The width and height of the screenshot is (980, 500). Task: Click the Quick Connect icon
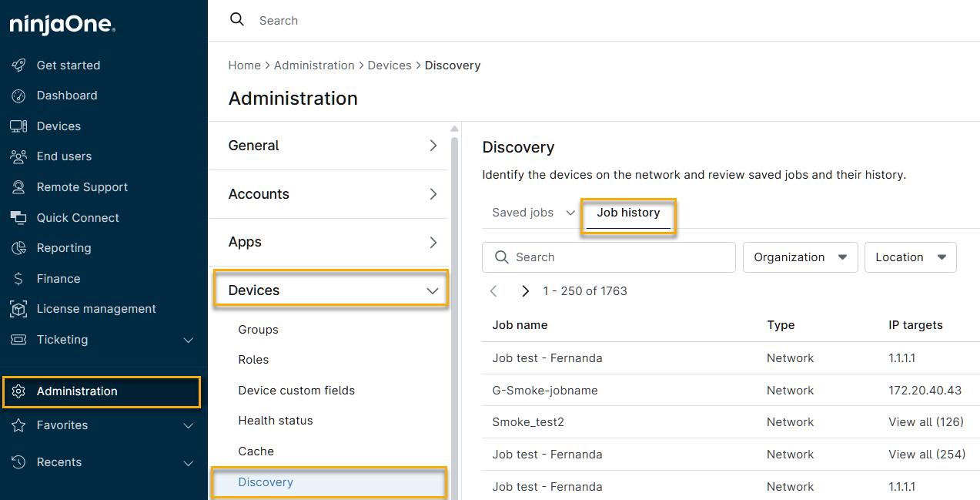18,218
